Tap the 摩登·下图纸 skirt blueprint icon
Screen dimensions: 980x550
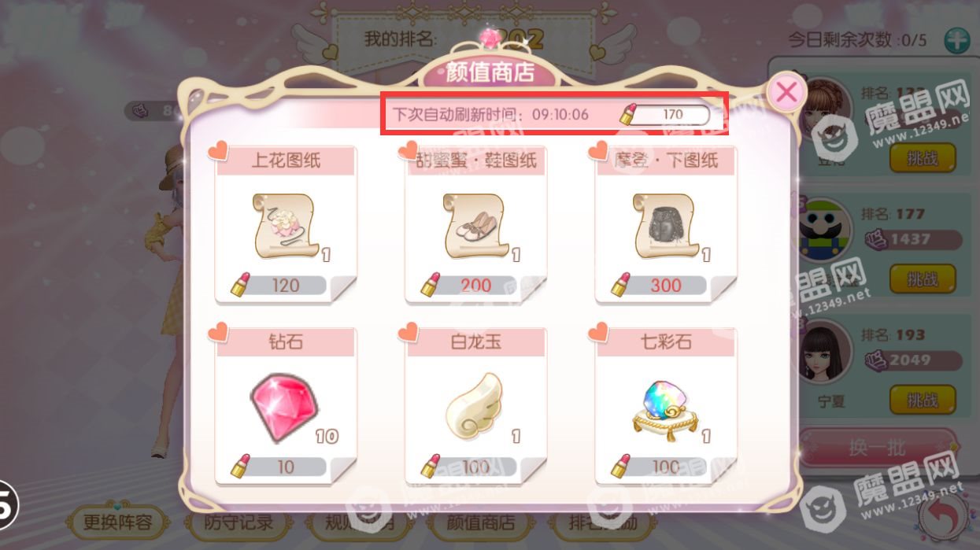(664, 227)
